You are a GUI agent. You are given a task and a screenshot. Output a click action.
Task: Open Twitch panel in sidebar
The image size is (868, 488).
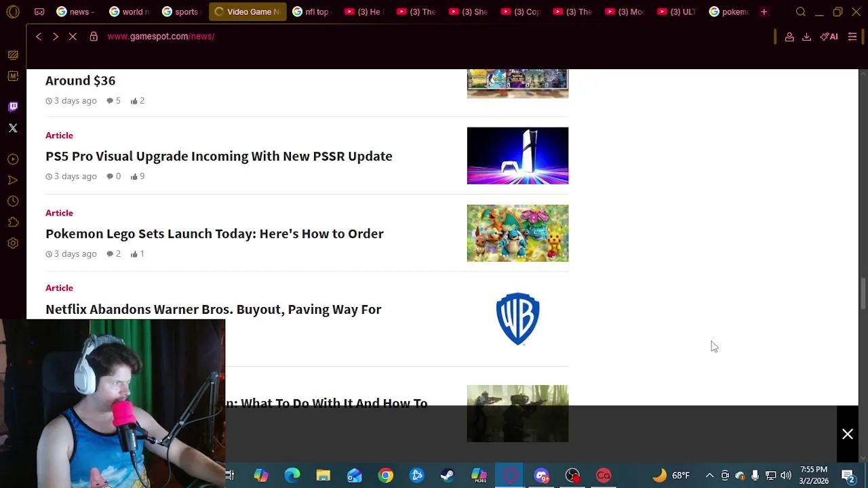click(13, 106)
